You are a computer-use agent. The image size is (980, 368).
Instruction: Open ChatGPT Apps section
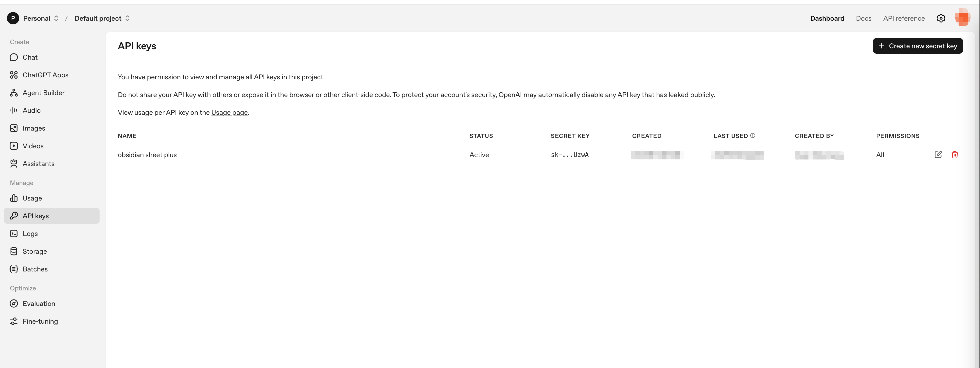click(x=45, y=75)
